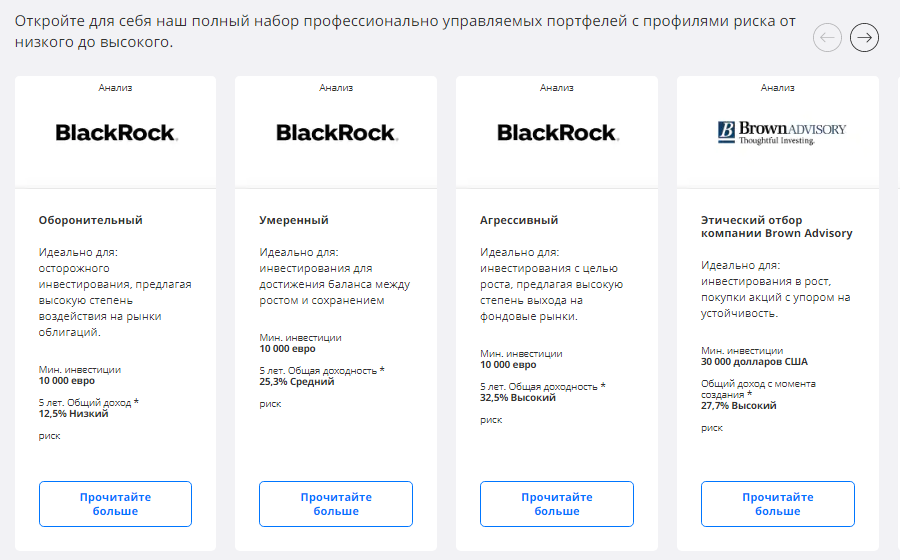
Task: Click BlackRock logo on Оборонительный card
Action: 117,133
